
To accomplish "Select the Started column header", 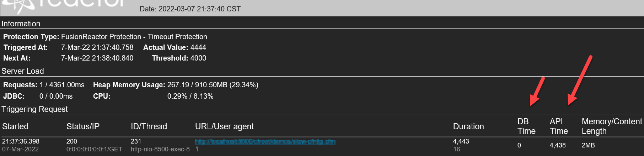I will click(15, 126).
